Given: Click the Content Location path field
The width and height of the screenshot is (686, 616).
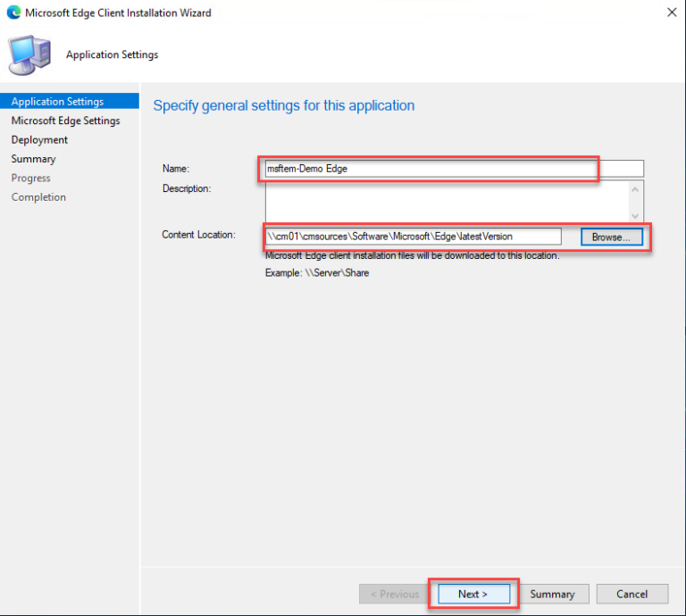Looking at the screenshot, I should click(x=413, y=237).
